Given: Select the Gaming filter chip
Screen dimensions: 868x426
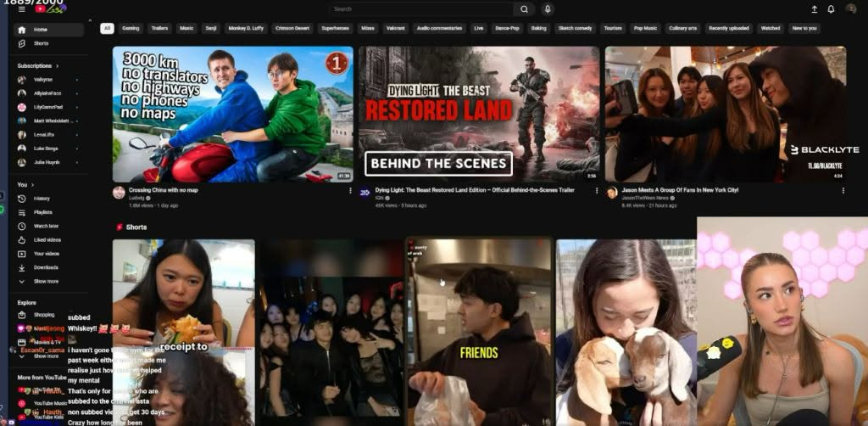Looking at the screenshot, I should click(x=131, y=28).
